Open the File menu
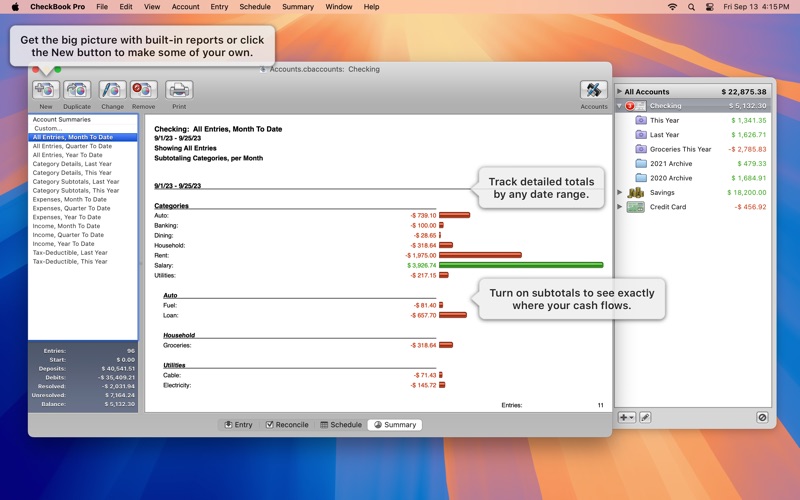This screenshot has width=800, height=500. [x=102, y=7]
